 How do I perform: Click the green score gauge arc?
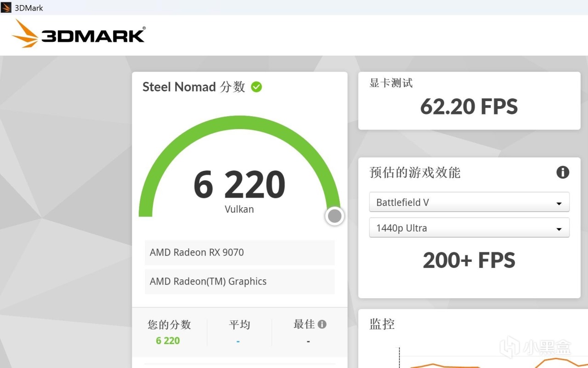(x=239, y=123)
